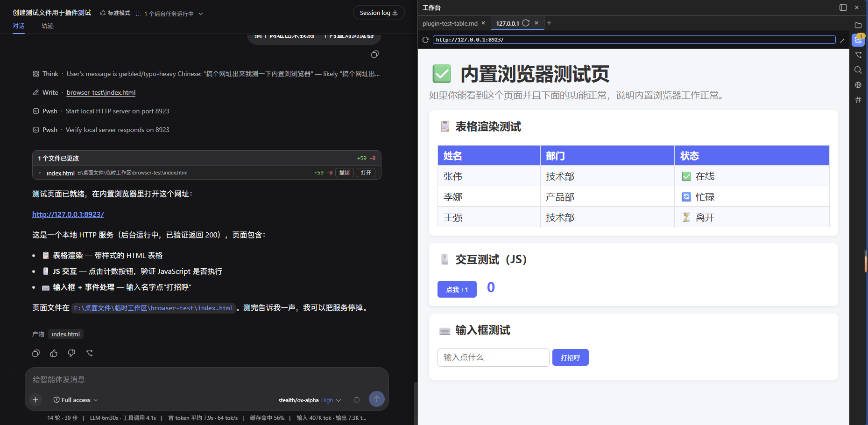
Task: Click the plus attachment button in message box
Action: click(35, 400)
